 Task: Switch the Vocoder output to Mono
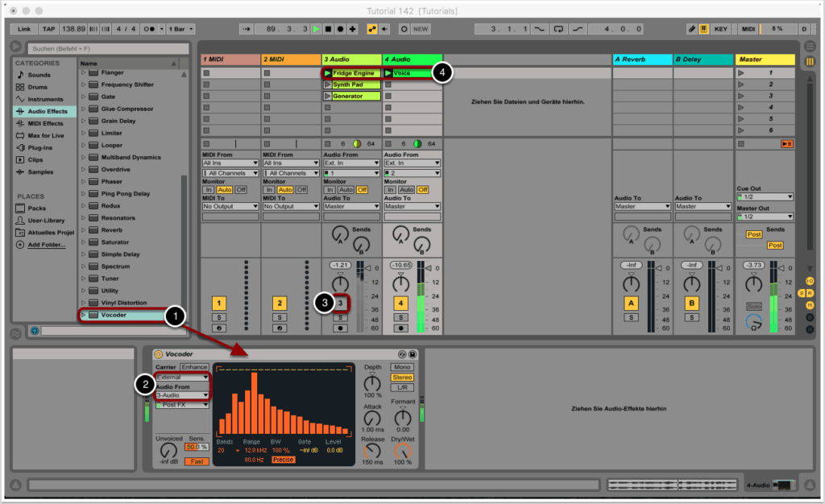pyautogui.click(x=403, y=367)
